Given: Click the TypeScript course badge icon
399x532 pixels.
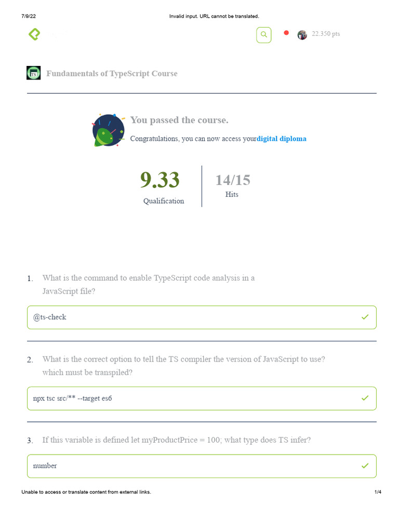Looking at the screenshot, I should click(34, 73).
